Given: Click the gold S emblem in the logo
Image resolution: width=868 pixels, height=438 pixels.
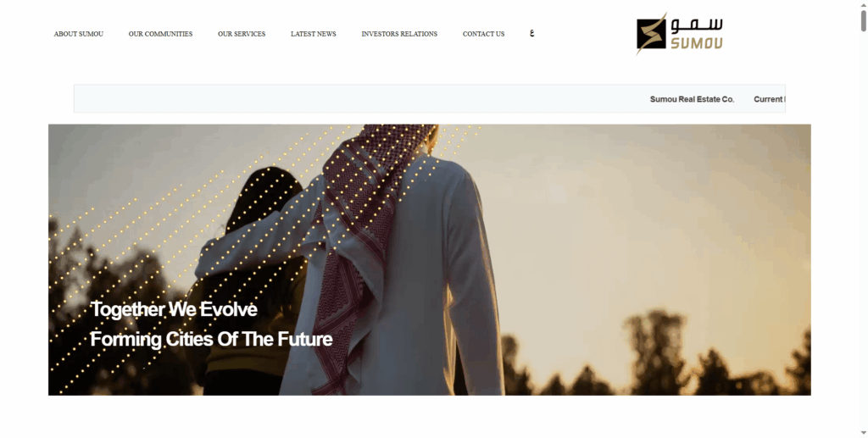Looking at the screenshot, I should tap(651, 34).
